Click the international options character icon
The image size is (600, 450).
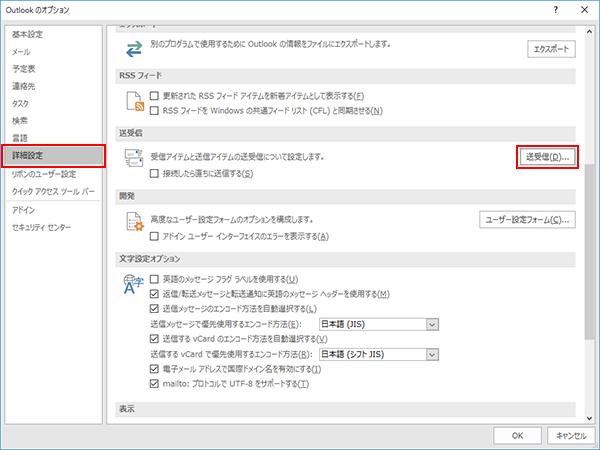(x=131, y=287)
